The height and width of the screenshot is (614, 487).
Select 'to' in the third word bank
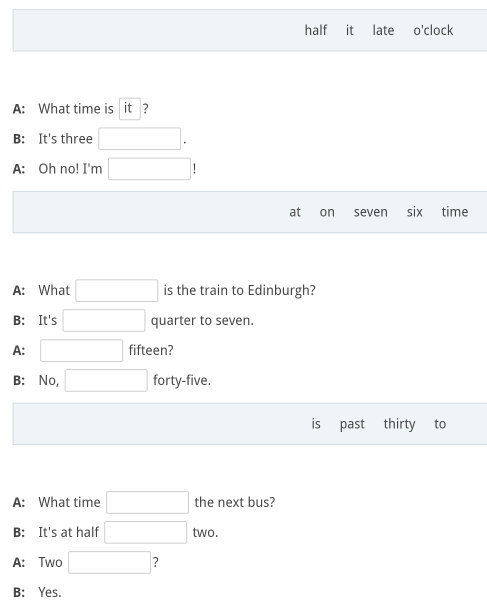coord(440,424)
